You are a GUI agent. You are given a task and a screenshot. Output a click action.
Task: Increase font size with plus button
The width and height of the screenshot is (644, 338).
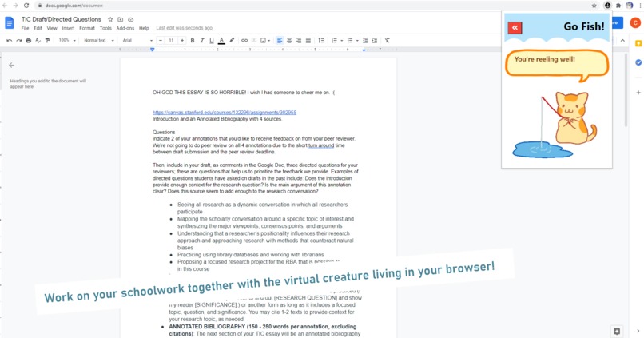tap(182, 40)
